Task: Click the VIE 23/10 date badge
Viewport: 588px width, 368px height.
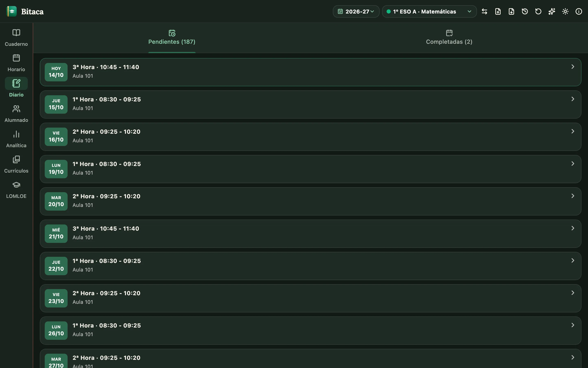Action: coord(56,298)
